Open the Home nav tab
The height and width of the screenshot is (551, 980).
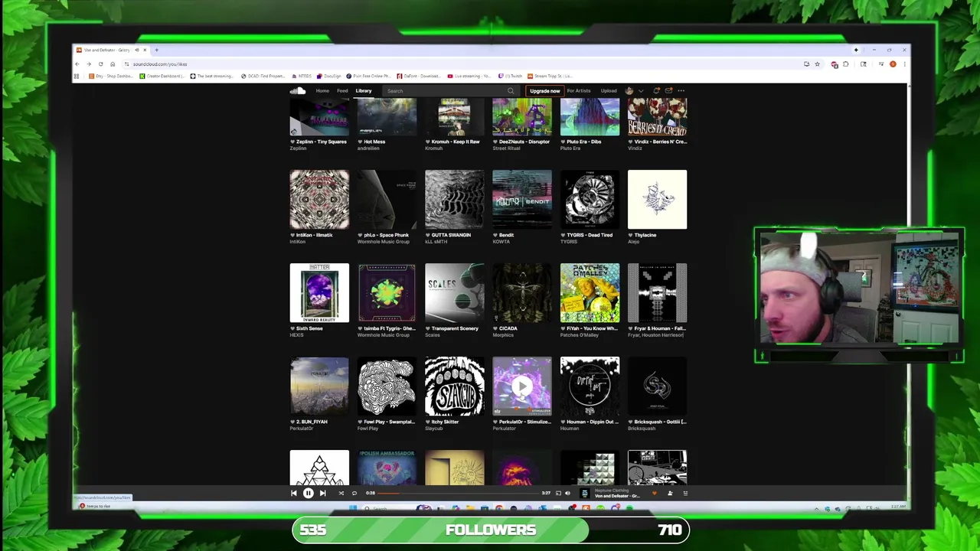[322, 91]
